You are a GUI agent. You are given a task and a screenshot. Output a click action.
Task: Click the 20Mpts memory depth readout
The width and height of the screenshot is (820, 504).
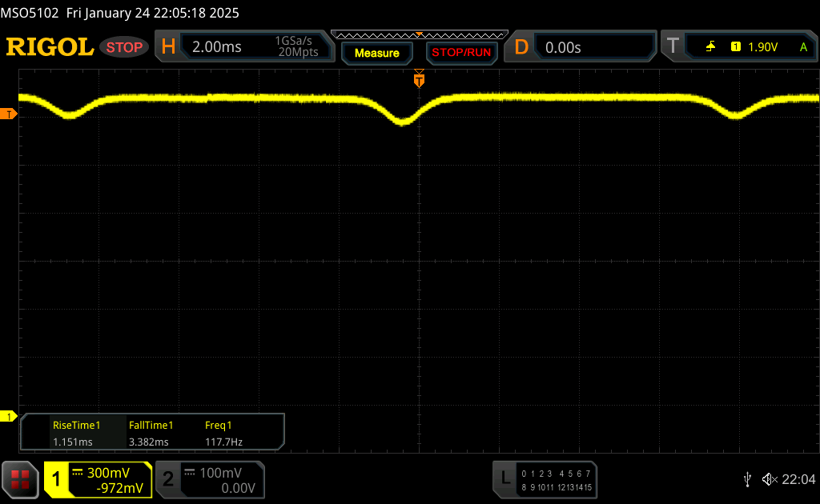click(x=298, y=52)
